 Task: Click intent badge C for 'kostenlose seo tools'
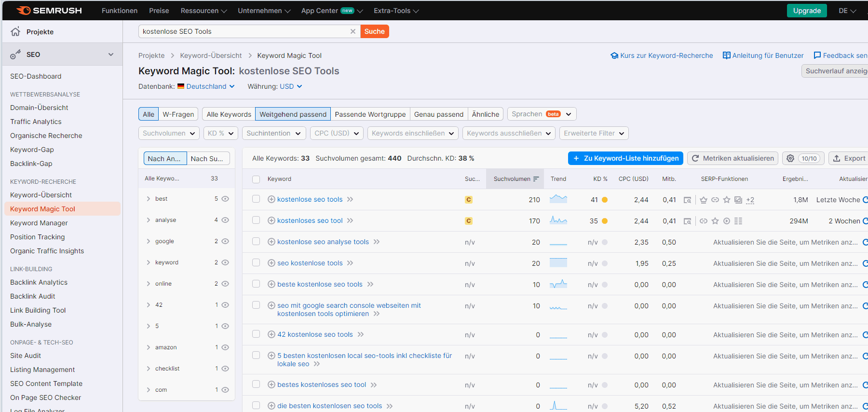click(x=468, y=200)
